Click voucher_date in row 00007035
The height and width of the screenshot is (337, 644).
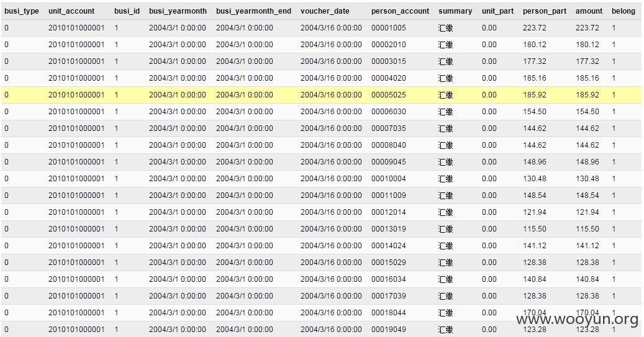pos(331,128)
